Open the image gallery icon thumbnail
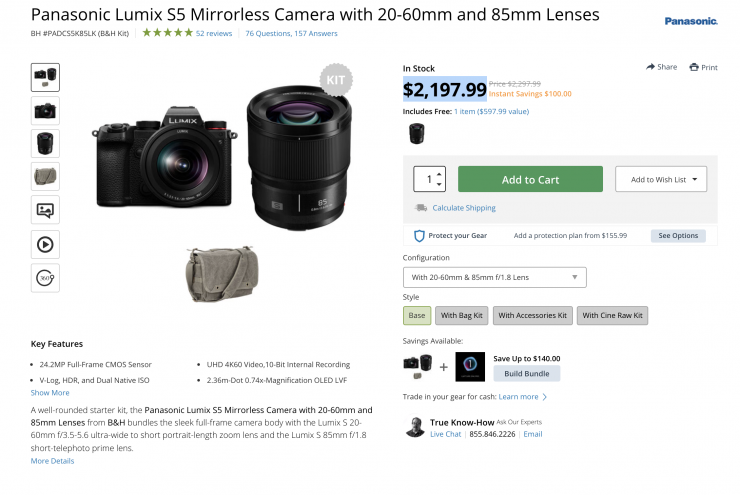The image size is (740, 495). (x=45, y=210)
